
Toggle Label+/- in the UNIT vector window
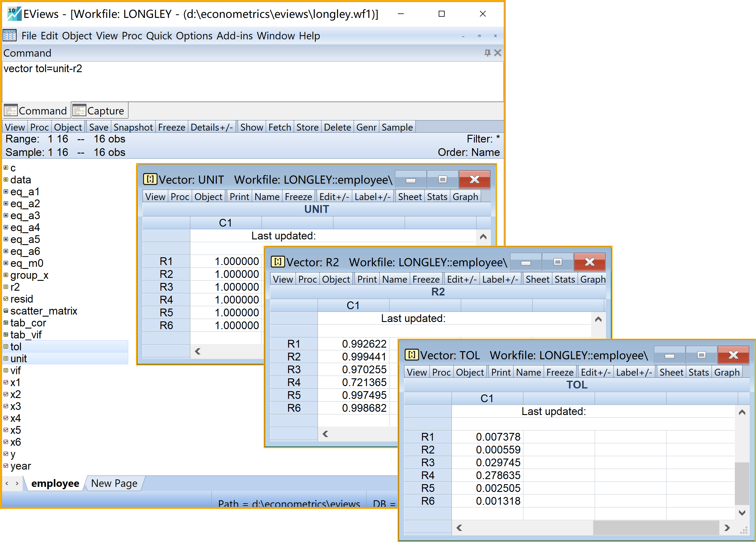[372, 196]
